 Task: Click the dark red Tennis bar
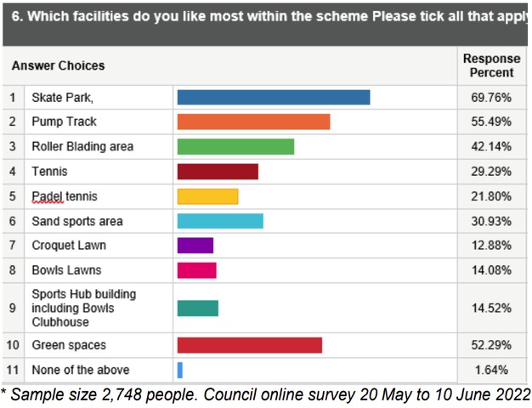[x=218, y=172]
